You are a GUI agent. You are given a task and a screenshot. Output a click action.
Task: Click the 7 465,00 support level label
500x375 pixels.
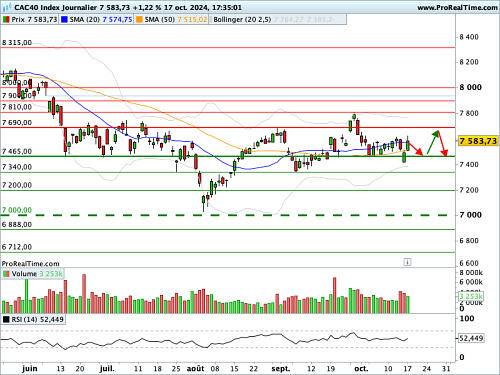(x=17, y=151)
